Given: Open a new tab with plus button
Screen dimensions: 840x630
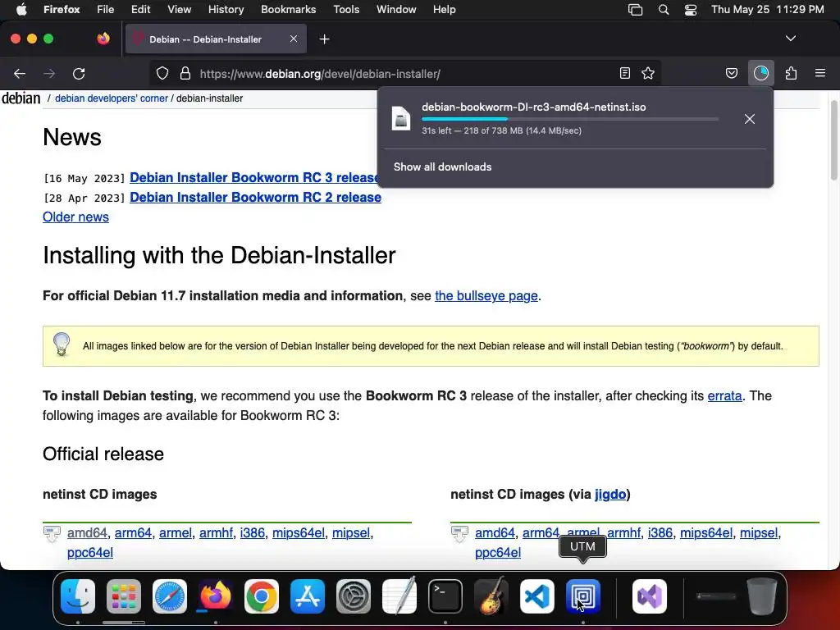Looking at the screenshot, I should click(324, 39).
